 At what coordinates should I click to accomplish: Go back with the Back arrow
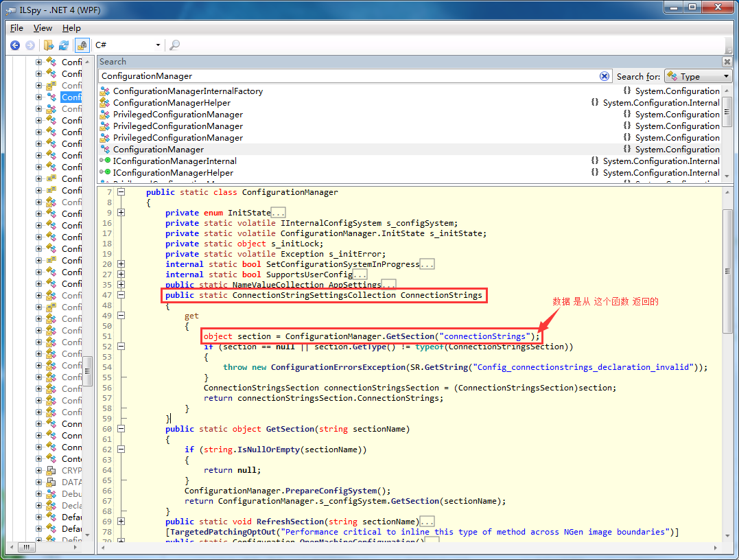point(15,45)
